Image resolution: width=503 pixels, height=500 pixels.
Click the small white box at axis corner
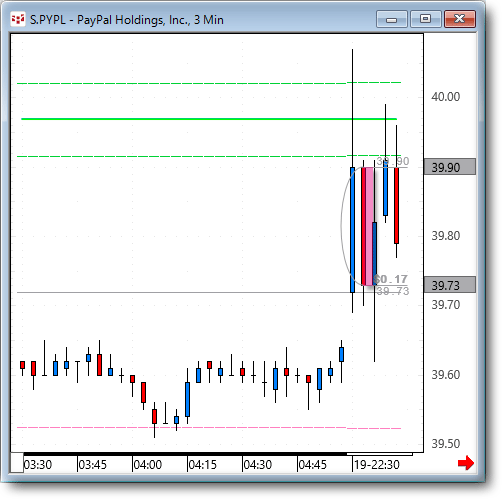click(x=17, y=462)
